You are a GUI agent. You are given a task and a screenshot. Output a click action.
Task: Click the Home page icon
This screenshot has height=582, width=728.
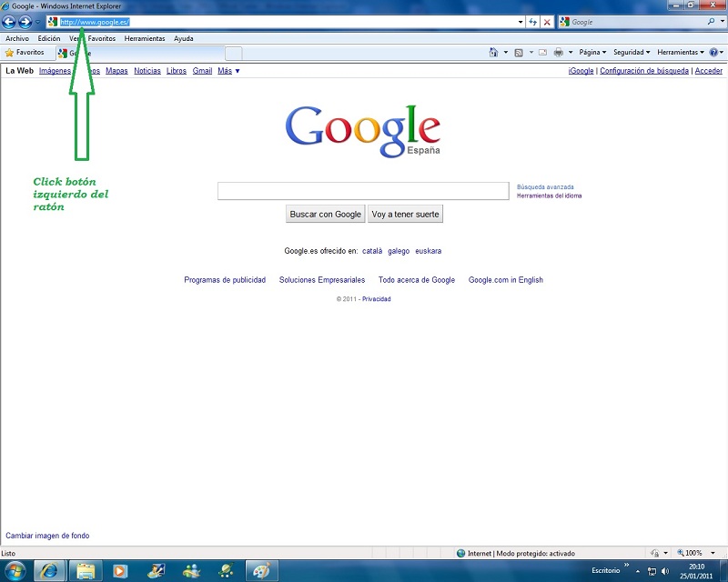tap(493, 53)
